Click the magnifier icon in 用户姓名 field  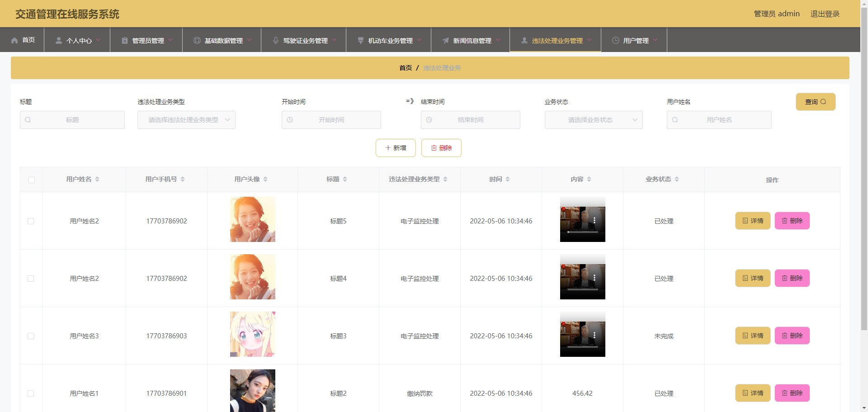[675, 120]
